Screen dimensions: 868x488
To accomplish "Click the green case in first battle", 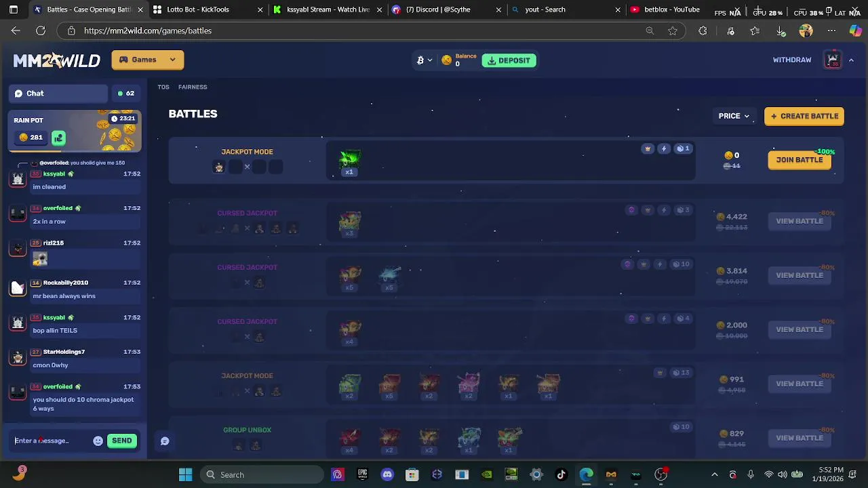I will click(349, 160).
